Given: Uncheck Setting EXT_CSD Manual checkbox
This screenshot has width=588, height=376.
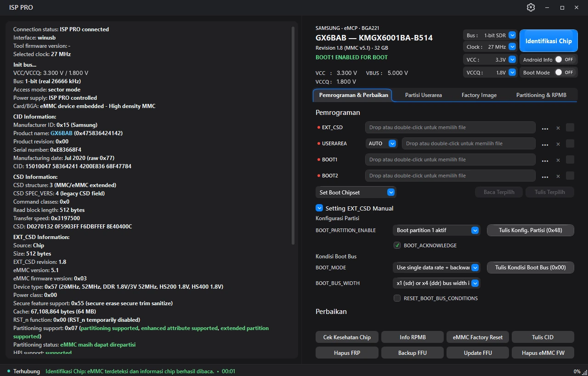Looking at the screenshot, I should pos(319,208).
